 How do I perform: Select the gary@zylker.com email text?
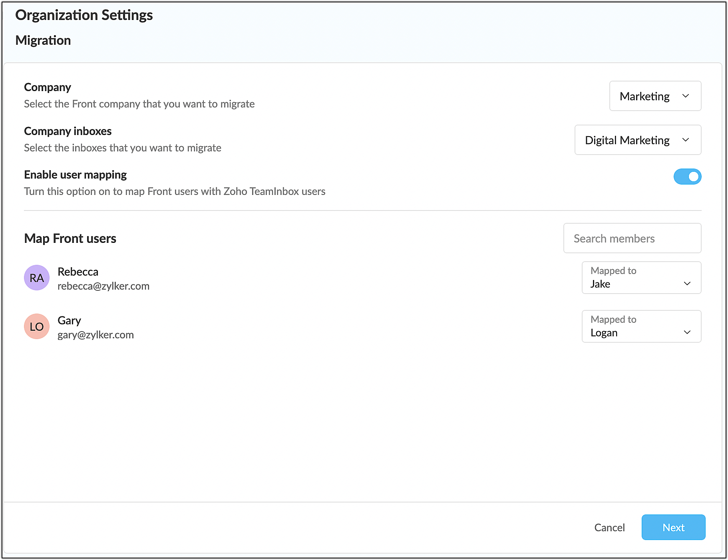click(95, 335)
